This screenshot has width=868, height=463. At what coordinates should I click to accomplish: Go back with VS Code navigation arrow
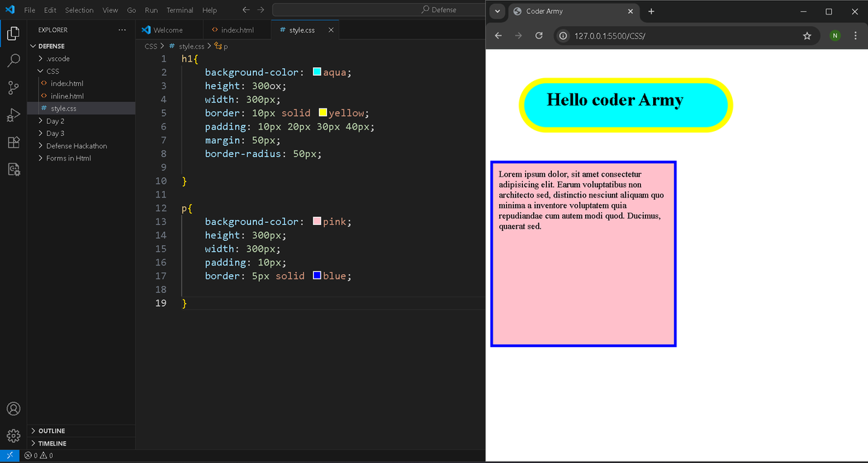(245, 10)
